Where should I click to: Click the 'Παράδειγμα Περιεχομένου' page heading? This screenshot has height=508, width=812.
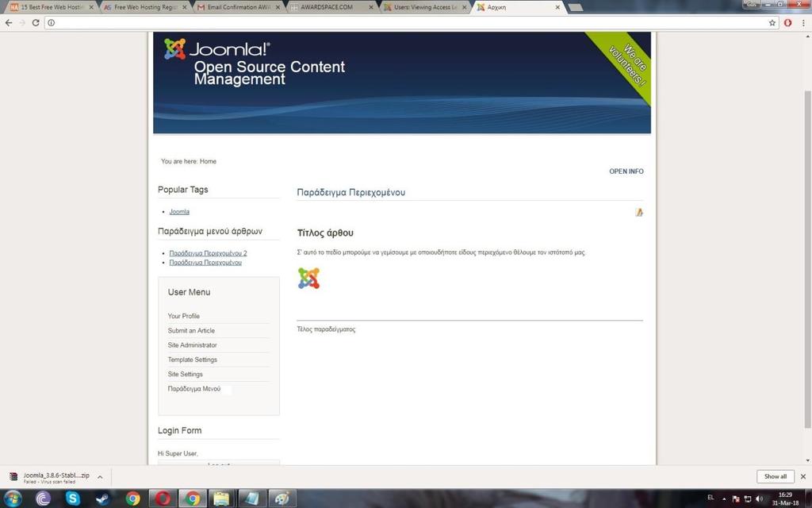pyautogui.click(x=351, y=192)
